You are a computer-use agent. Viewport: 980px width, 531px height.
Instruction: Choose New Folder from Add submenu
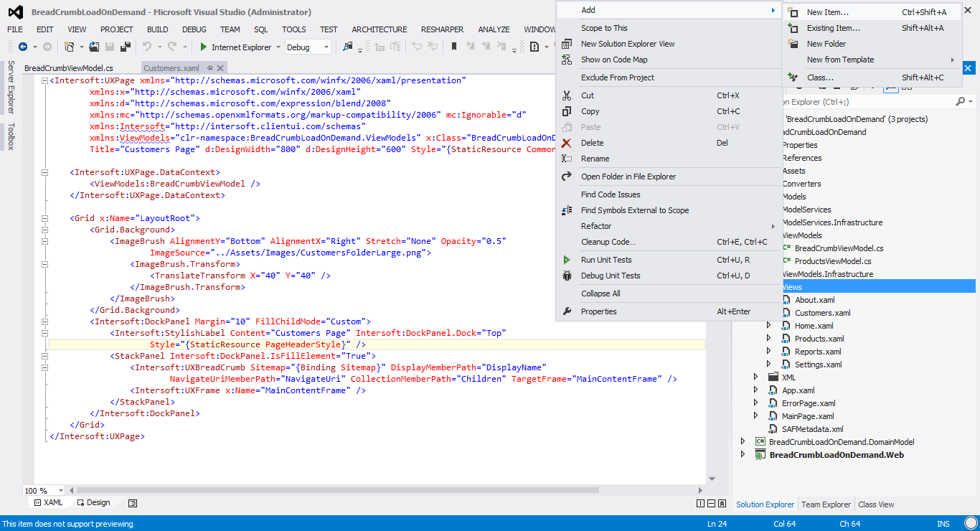872,44
